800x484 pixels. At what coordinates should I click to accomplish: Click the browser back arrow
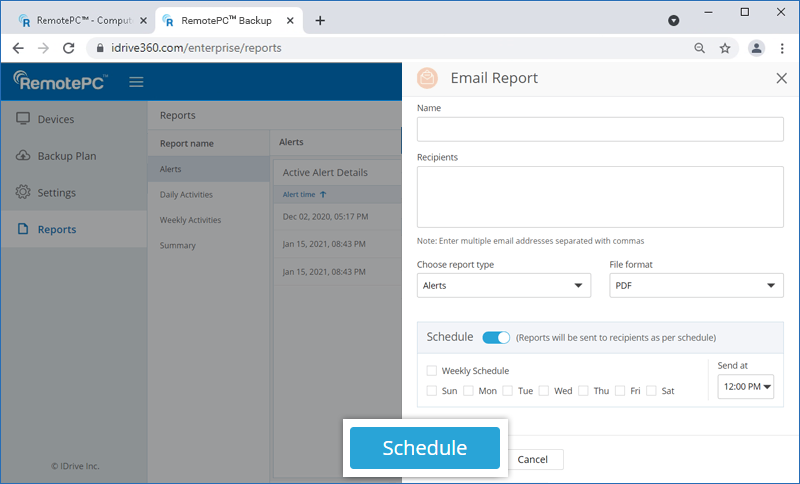[18, 48]
